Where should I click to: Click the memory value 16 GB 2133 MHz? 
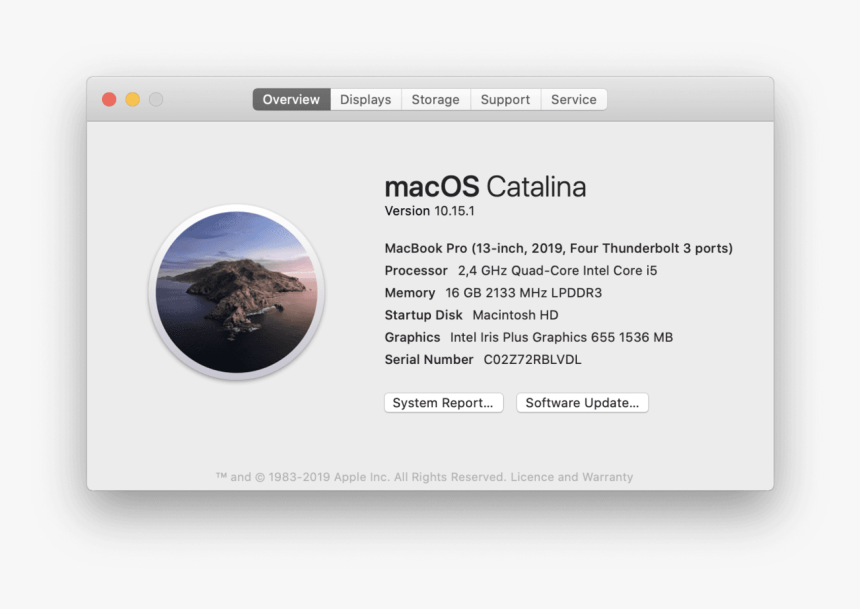coord(523,293)
